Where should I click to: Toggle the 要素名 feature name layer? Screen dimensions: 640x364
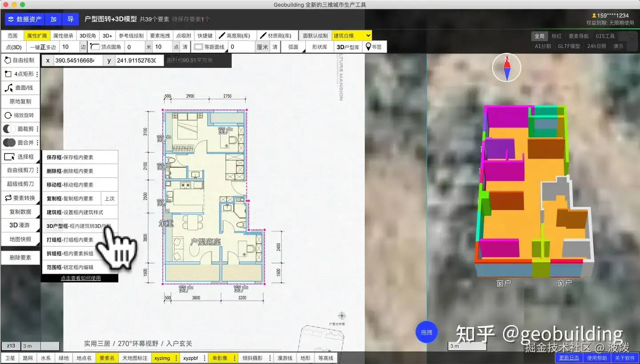click(x=107, y=358)
